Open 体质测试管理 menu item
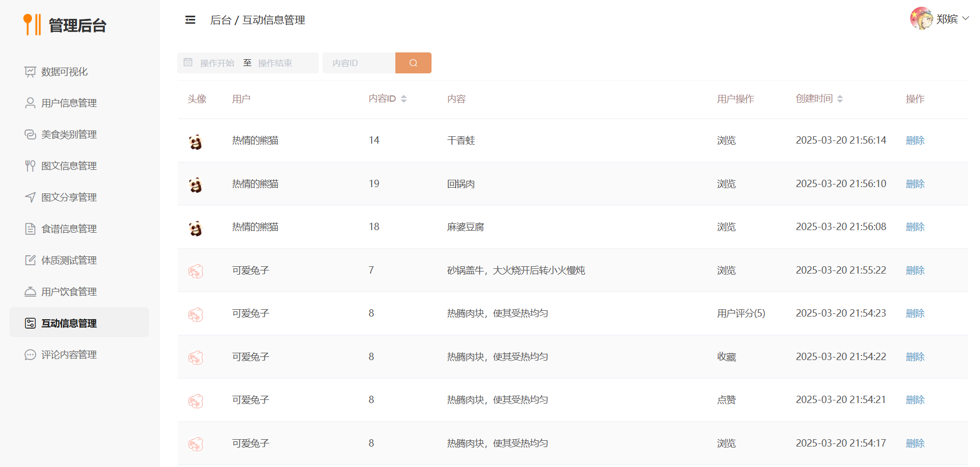The image size is (980, 467). tap(79, 260)
